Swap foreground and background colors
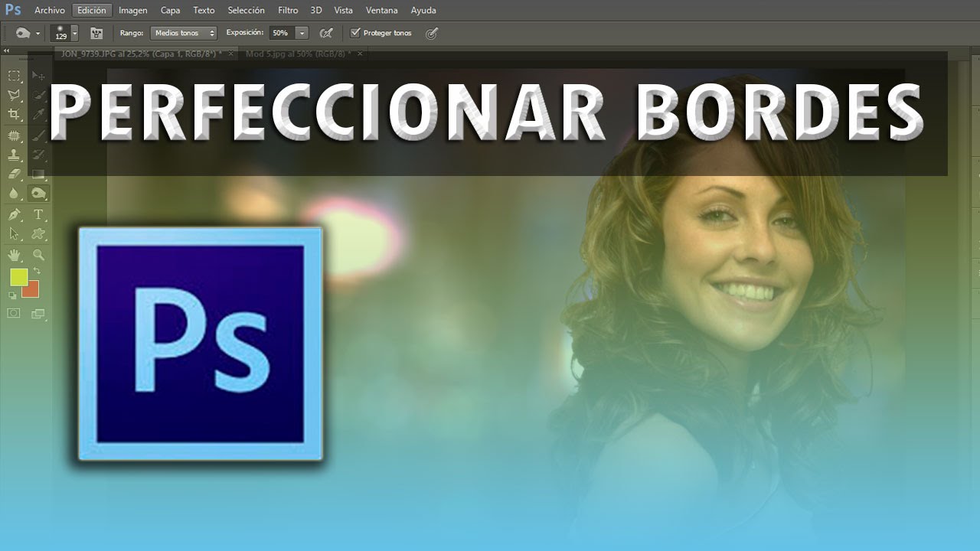 click(x=36, y=272)
